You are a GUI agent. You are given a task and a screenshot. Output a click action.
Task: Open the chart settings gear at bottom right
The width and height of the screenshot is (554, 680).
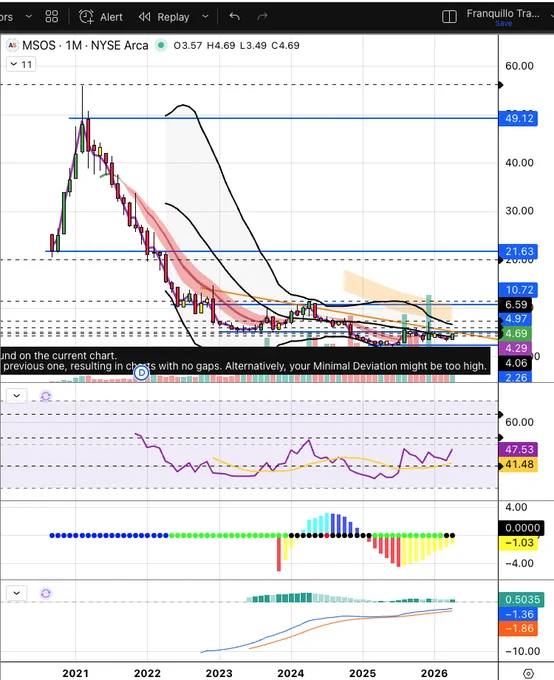pyautogui.click(x=528, y=673)
